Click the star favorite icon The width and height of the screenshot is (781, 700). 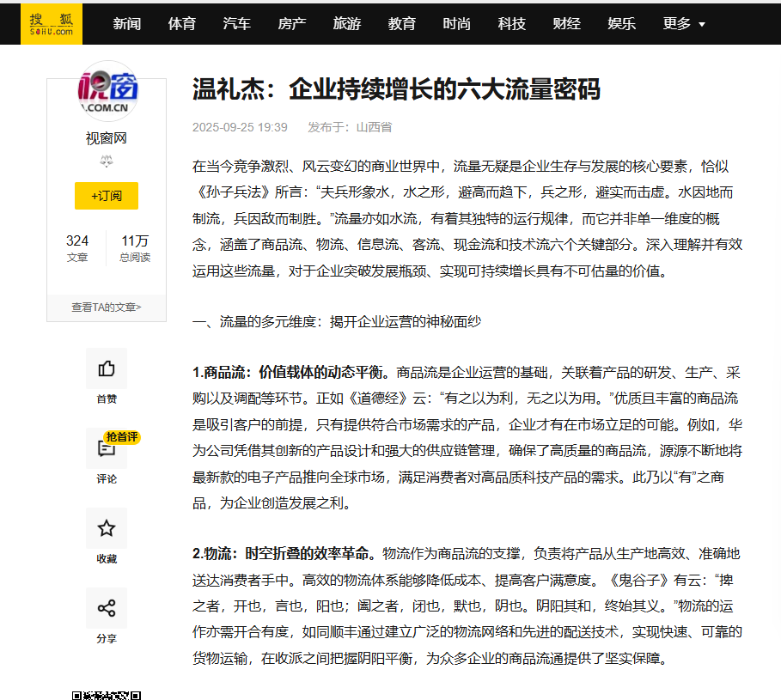(x=107, y=528)
